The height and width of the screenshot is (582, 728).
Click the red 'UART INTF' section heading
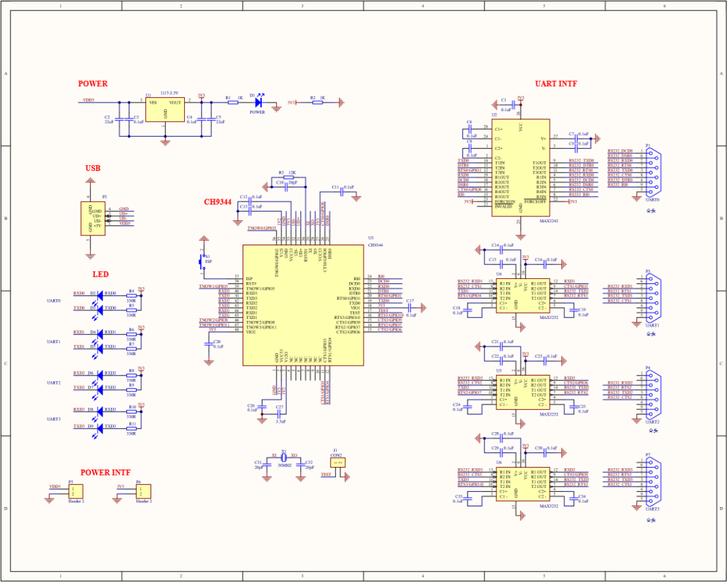click(x=556, y=84)
